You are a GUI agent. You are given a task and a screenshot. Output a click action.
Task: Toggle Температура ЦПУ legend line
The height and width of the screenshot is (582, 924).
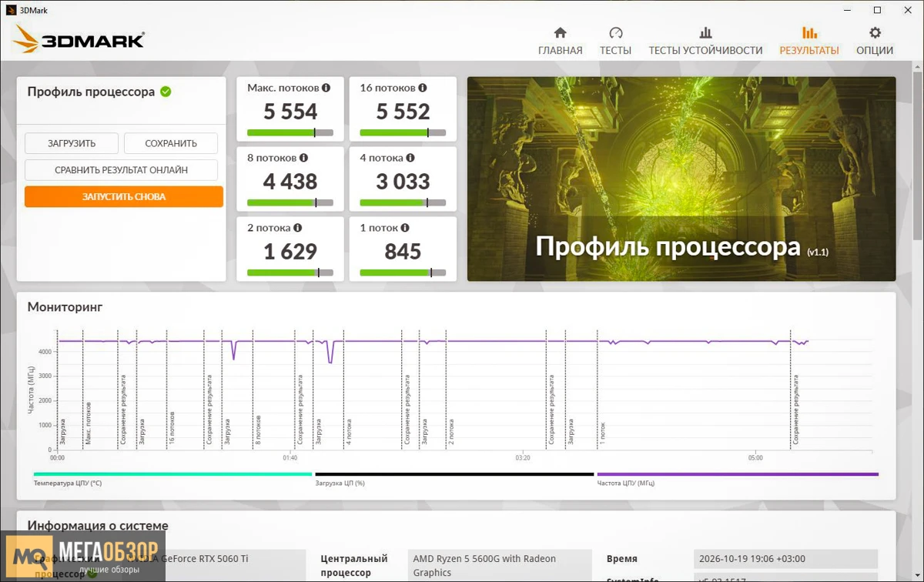click(x=172, y=474)
